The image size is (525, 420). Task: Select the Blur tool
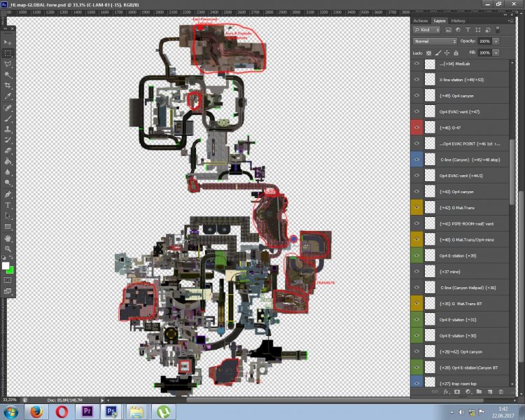point(8,172)
